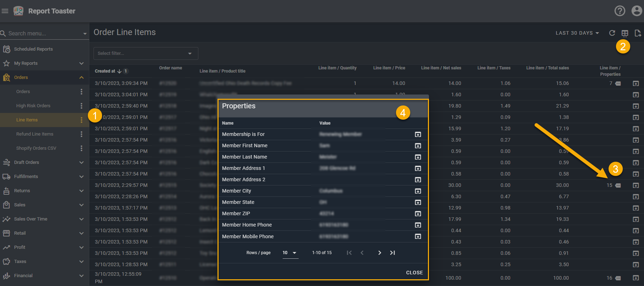
Task: Open three-dot menu beside High Risk Orders
Action: [x=81, y=106]
